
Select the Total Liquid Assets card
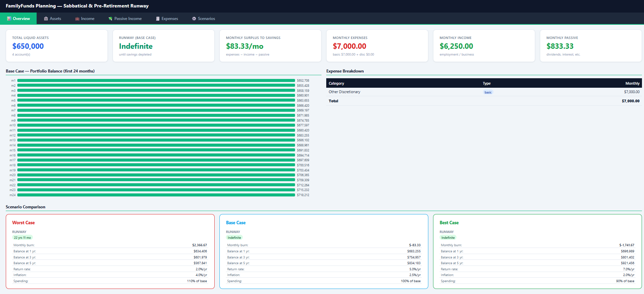coord(57,46)
